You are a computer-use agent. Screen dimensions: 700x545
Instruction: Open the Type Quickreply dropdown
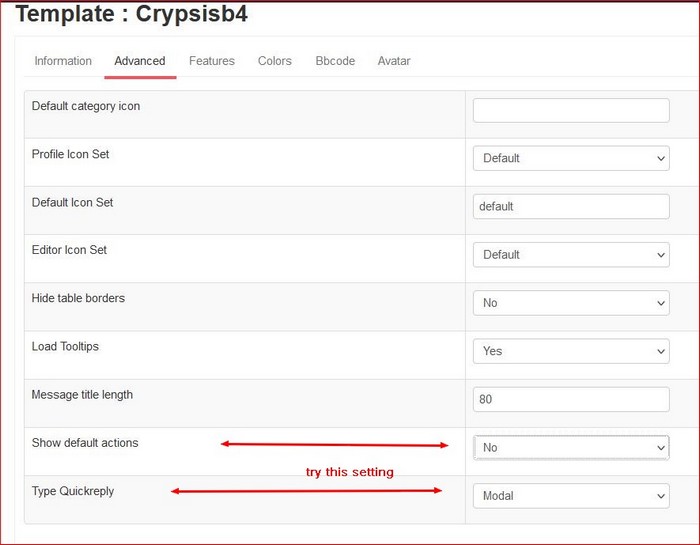coord(571,495)
